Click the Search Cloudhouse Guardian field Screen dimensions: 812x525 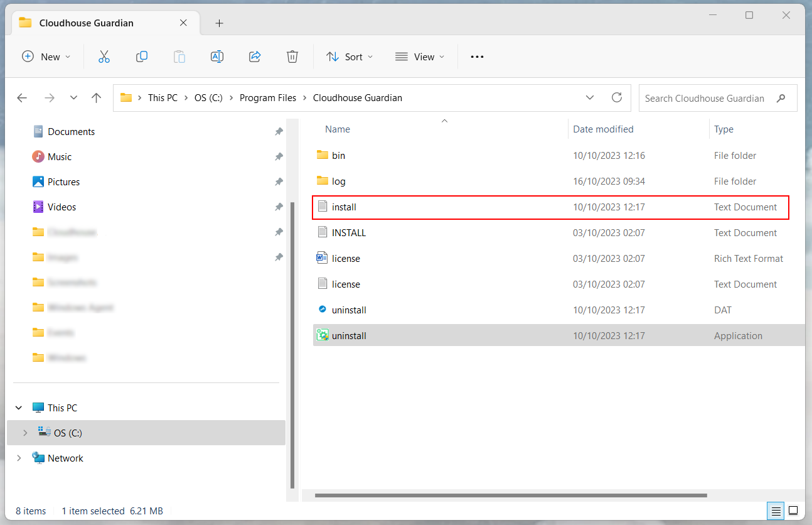pos(718,98)
